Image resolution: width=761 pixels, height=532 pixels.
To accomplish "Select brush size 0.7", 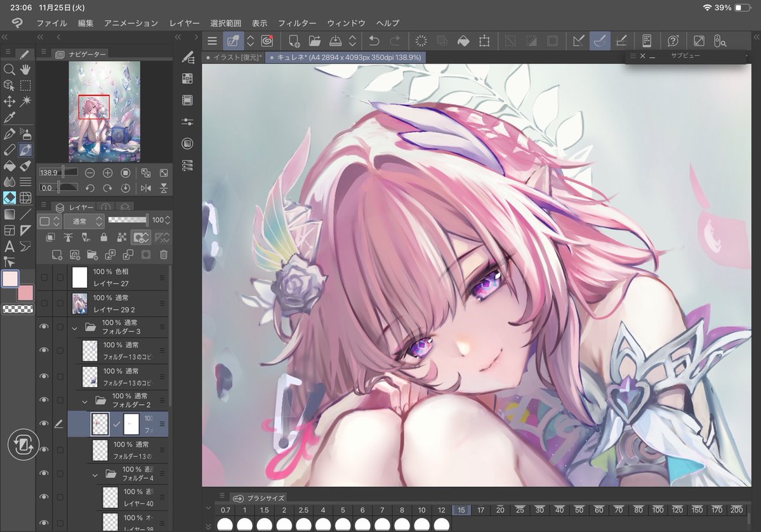I will pos(225,510).
